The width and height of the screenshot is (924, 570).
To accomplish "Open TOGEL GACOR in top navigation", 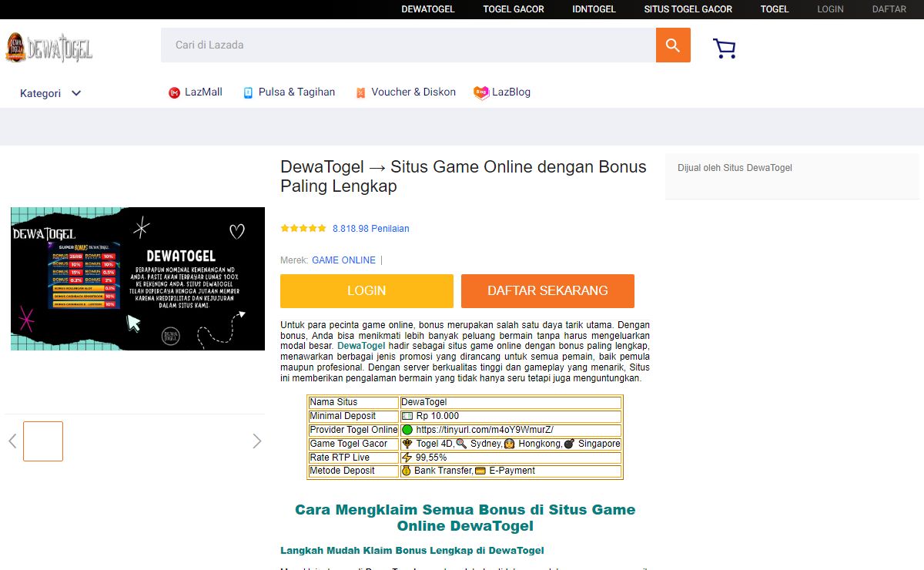I will click(514, 9).
